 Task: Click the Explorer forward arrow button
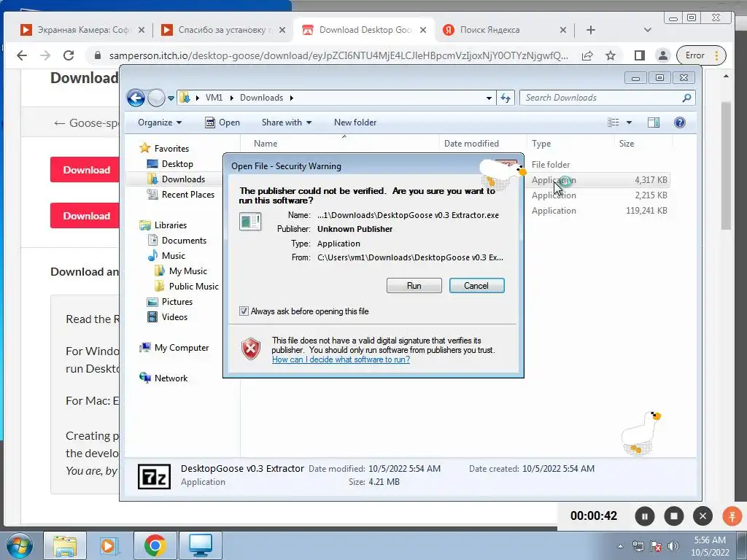156,98
